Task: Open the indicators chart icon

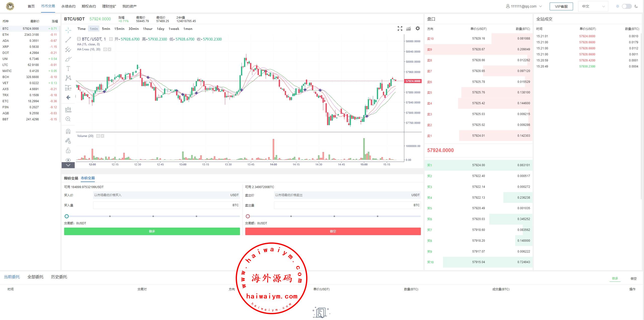Action: (408, 28)
